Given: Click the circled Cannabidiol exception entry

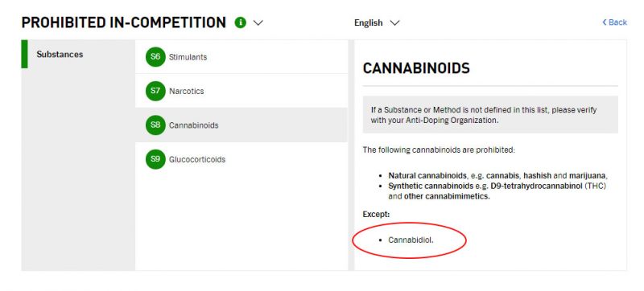Looking at the screenshot, I should pyautogui.click(x=411, y=240).
